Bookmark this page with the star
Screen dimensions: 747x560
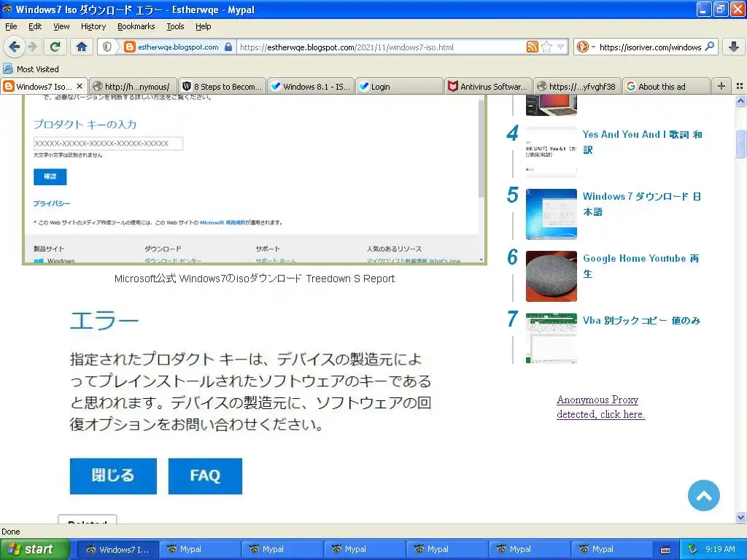(546, 47)
